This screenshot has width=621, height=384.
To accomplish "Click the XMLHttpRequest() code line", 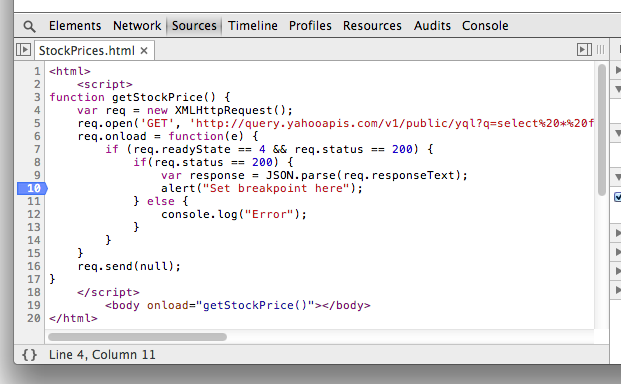I will point(185,110).
